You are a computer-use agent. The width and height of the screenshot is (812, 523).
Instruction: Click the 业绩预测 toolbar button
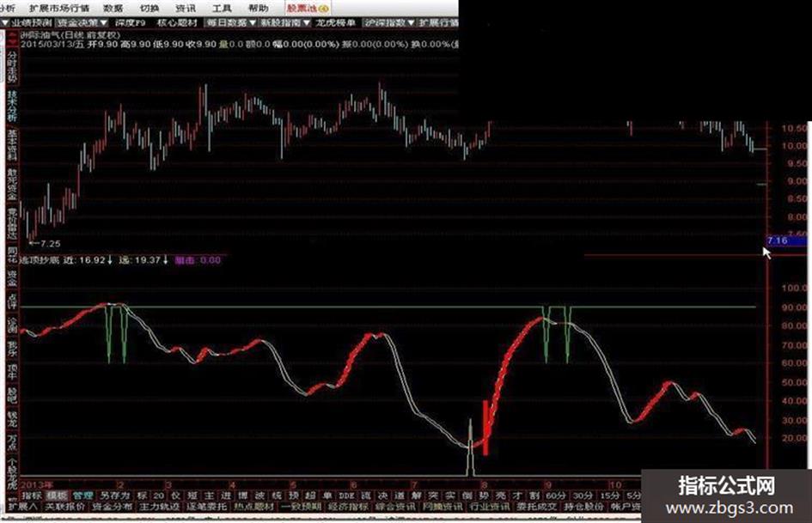coord(32,23)
